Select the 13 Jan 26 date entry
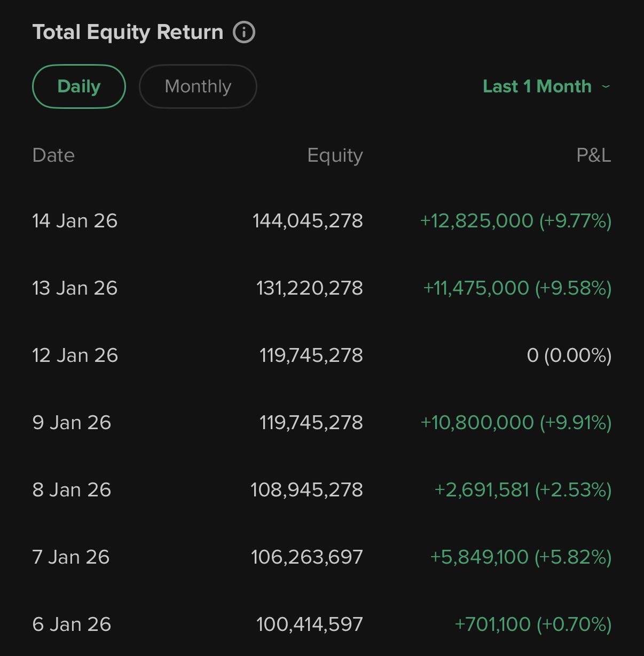Screen dimensions: 644x656 click(75, 288)
